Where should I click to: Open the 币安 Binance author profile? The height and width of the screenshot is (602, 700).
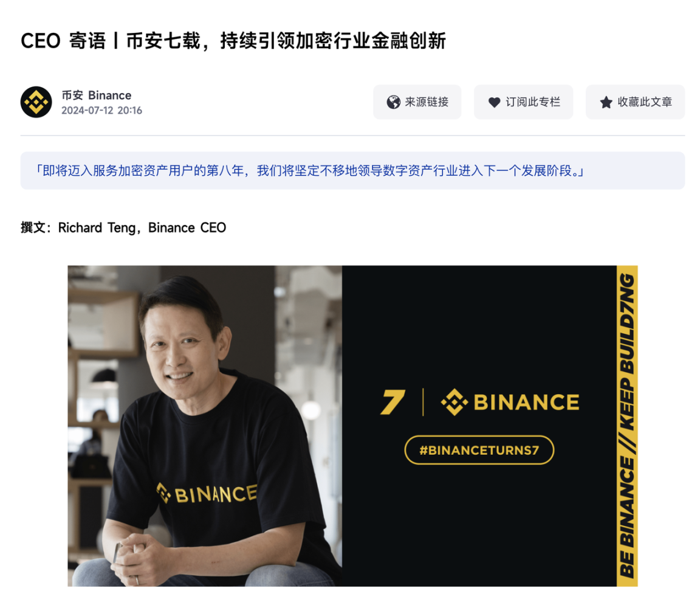coord(97,95)
